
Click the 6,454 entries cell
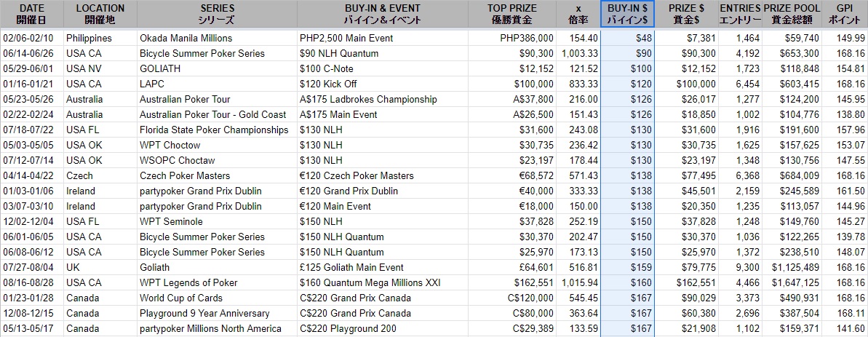point(740,84)
